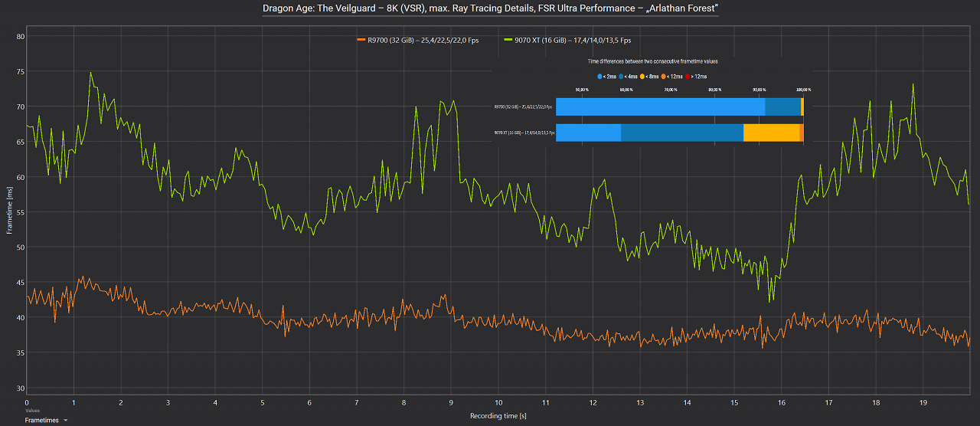980x426 pixels.
Task: Click the 9070 XT yellow bar segment
Action: pyautogui.click(x=771, y=133)
